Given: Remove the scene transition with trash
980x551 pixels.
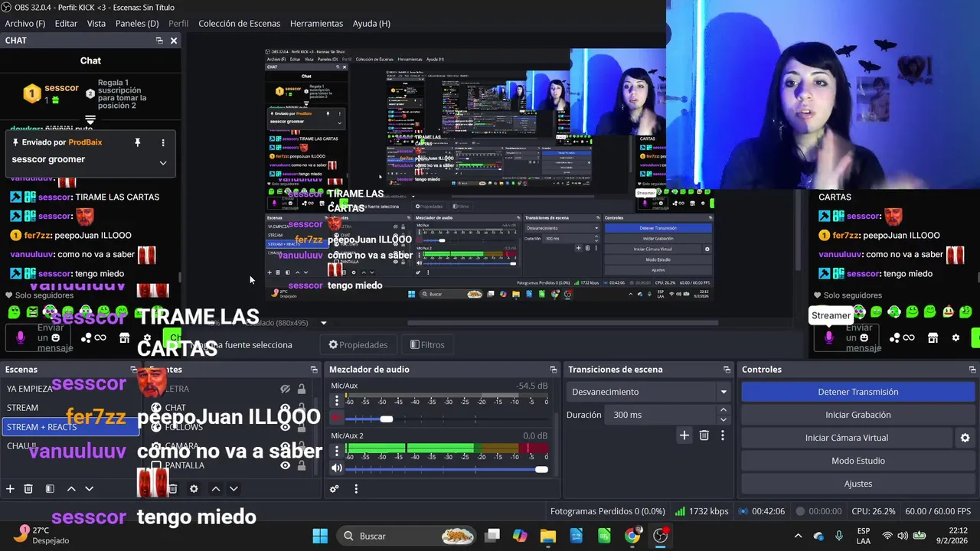Looking at the screenshot, I should [x=704, y=435].
